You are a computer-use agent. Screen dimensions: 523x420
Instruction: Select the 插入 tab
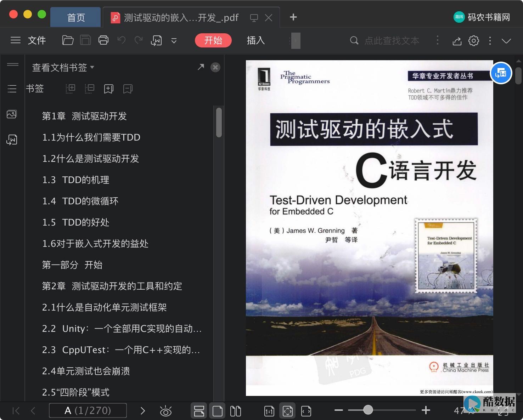(256, 40)
